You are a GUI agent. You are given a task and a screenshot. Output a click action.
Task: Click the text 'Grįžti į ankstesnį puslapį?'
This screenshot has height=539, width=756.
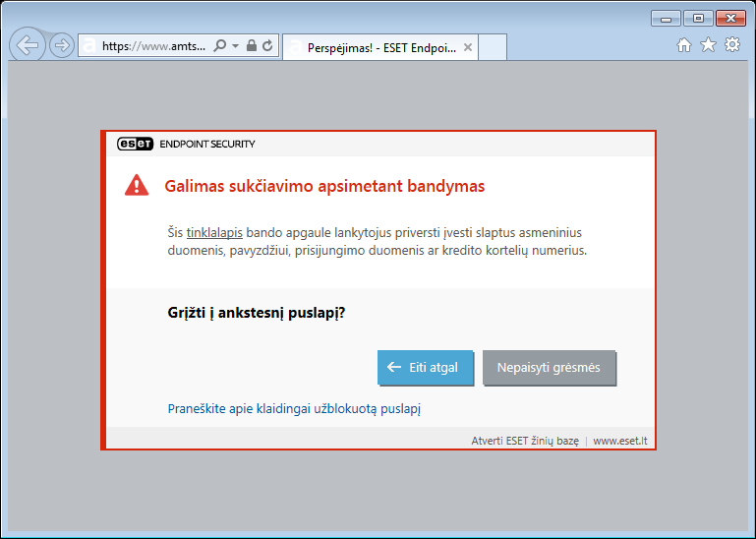(257, 313)
